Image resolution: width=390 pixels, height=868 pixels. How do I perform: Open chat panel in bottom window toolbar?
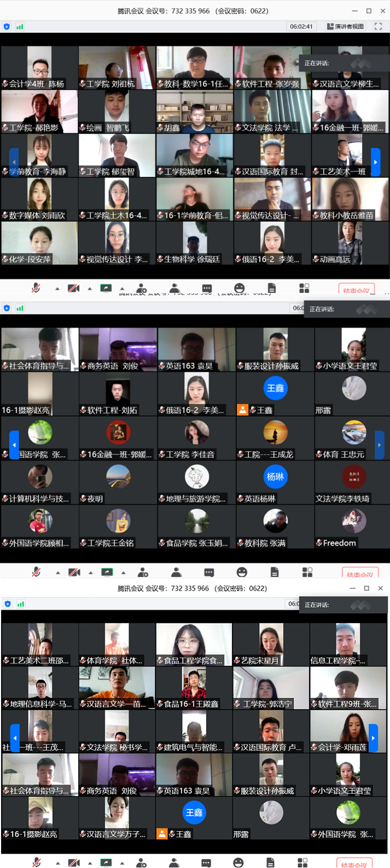coord(206,863)
